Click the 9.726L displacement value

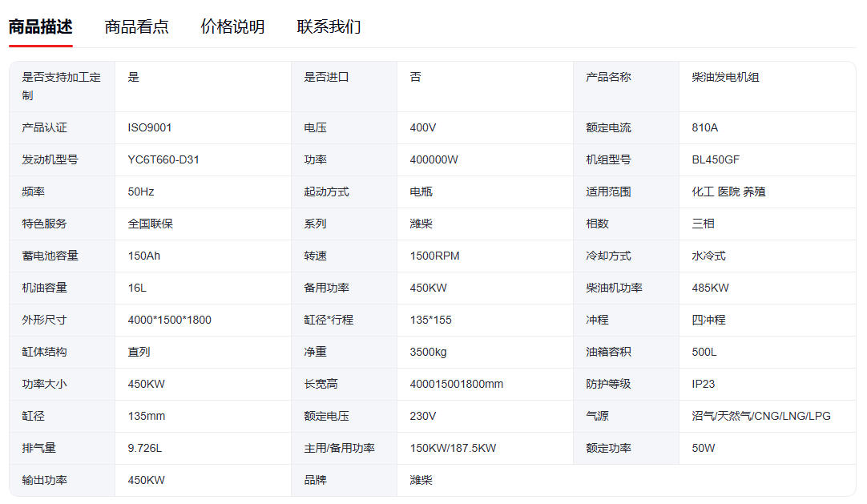(144, 448)
